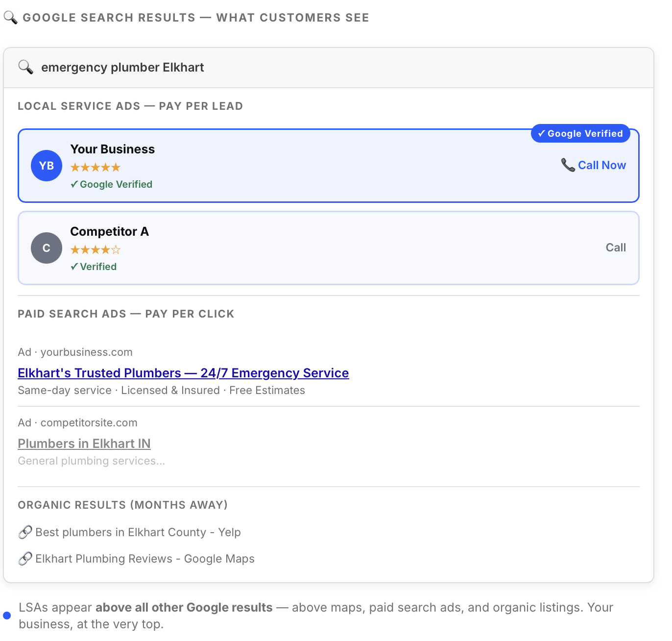Click the YB avatar for Your Business
Viewport: 672px width, 641px height.
coord(46,166)
